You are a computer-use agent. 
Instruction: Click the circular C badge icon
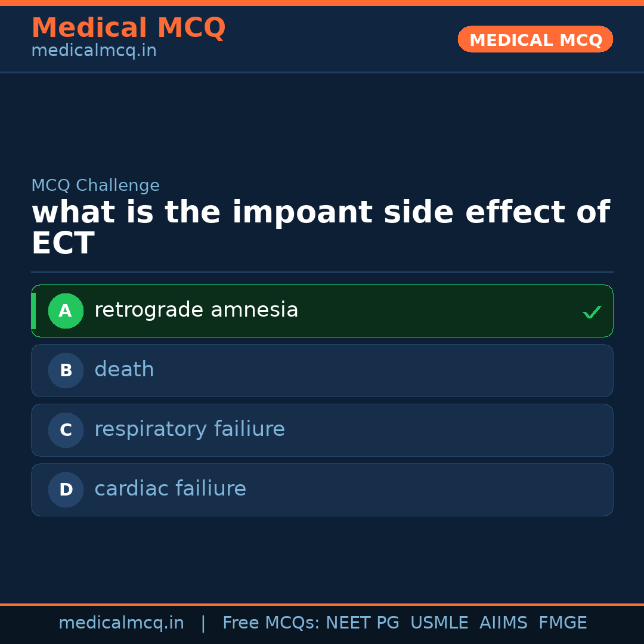click(66, 430)
